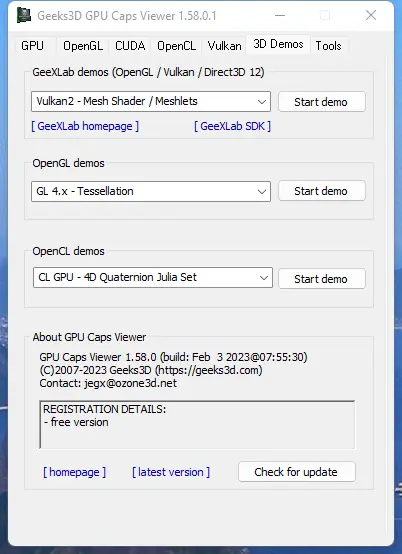Open the GeeXLab SDK link

(x=232, y=126)
